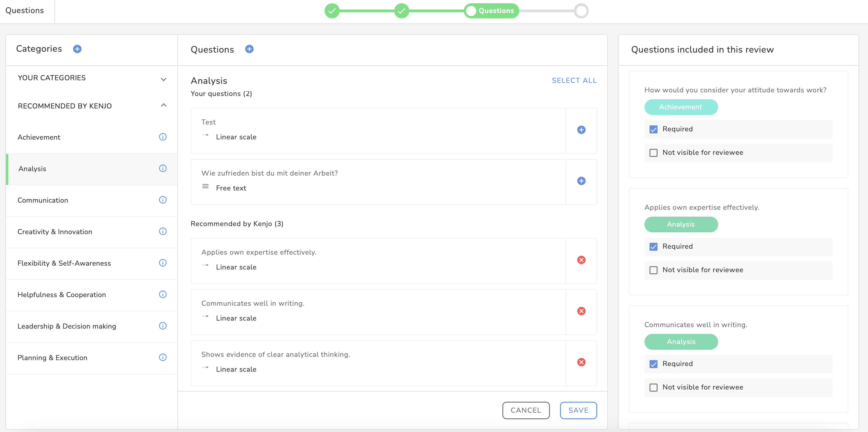Click the SELECT ALL link

coord(574,81)
